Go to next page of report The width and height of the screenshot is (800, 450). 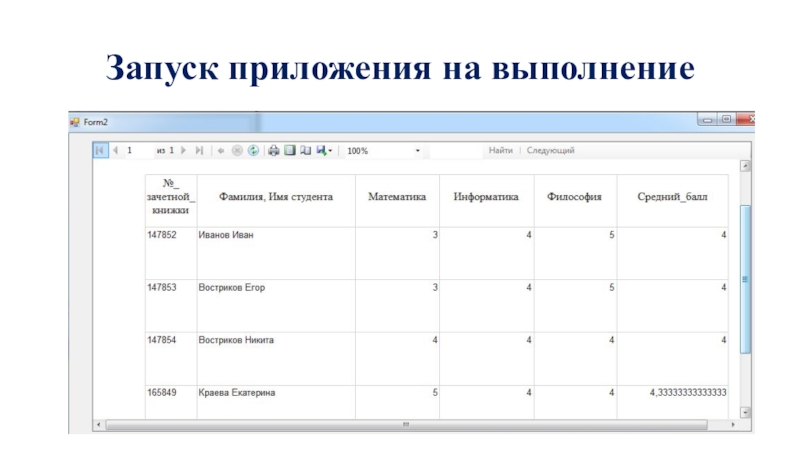184,151
